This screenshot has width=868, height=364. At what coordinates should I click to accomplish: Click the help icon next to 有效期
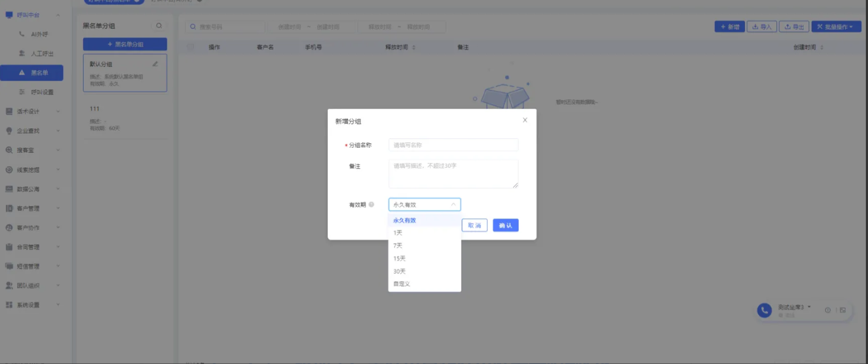371,205
